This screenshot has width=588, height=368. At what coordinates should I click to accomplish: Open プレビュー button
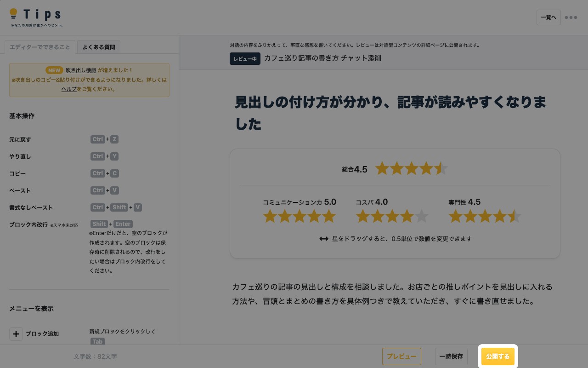401,356
